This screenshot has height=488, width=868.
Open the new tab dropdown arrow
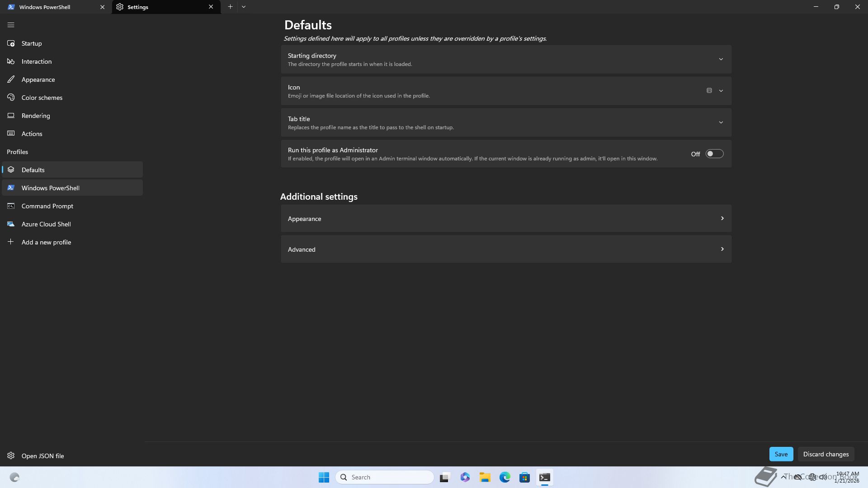(244, 7)
